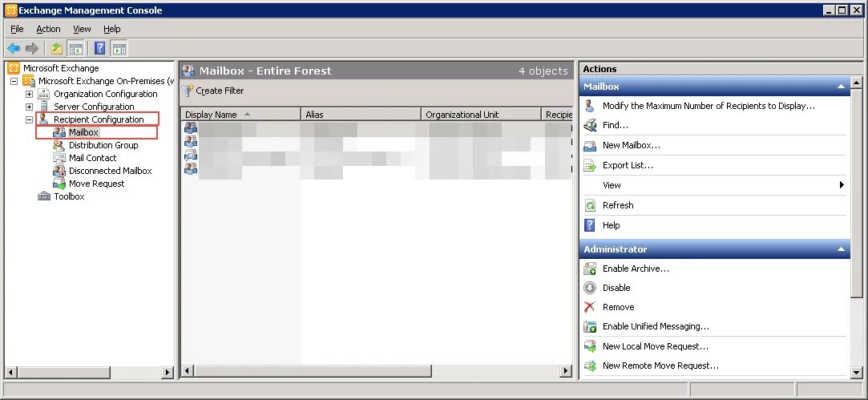Click the Organization Configuration icon in tree

pos(44,94)
